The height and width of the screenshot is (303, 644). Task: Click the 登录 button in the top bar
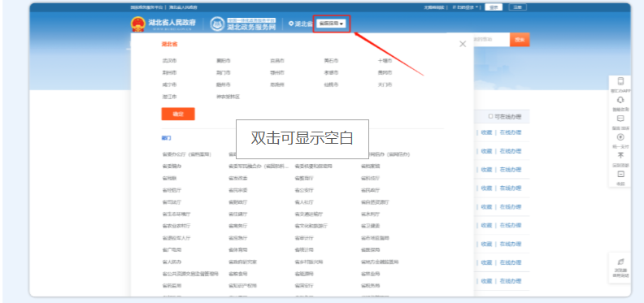(x=494, y=7)
